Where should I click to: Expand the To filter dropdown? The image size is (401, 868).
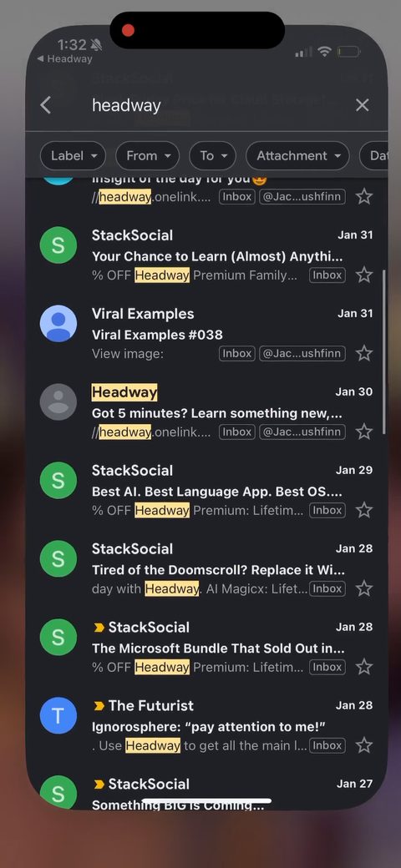tap(213, 156)
